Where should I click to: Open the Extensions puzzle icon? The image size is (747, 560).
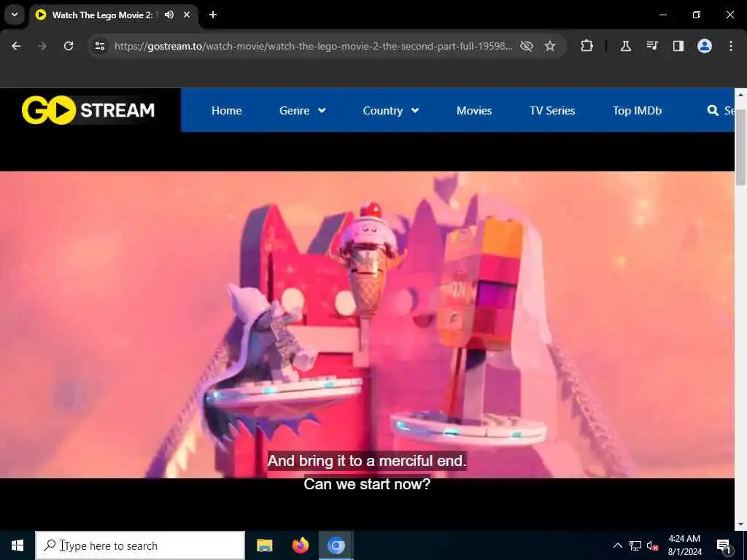coord(587,46)
